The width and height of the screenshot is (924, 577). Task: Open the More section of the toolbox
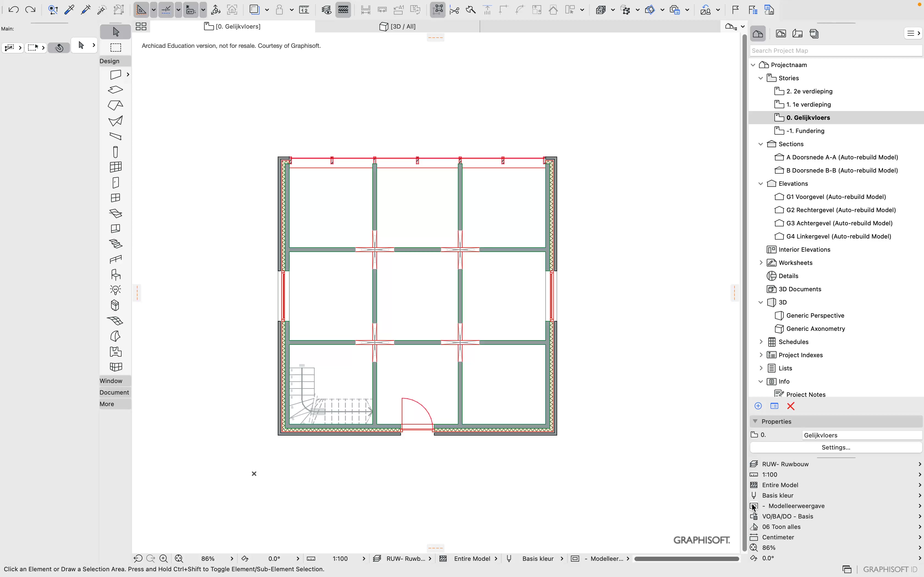[x=107, y=404]
